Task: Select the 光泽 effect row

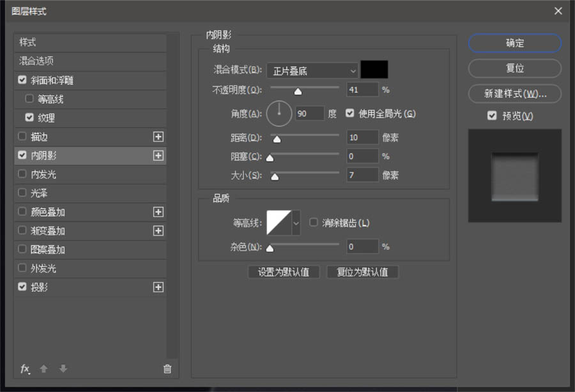Action: pyautogui.click(x=90, y=193)
